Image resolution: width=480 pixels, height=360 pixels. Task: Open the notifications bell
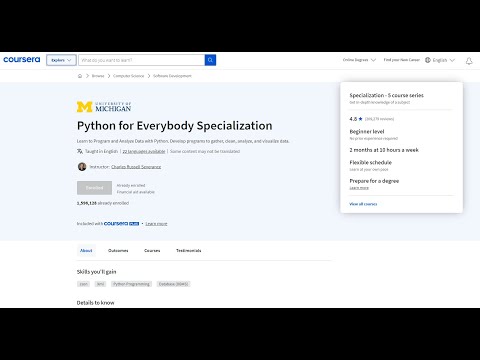click(x=469, y=61)
